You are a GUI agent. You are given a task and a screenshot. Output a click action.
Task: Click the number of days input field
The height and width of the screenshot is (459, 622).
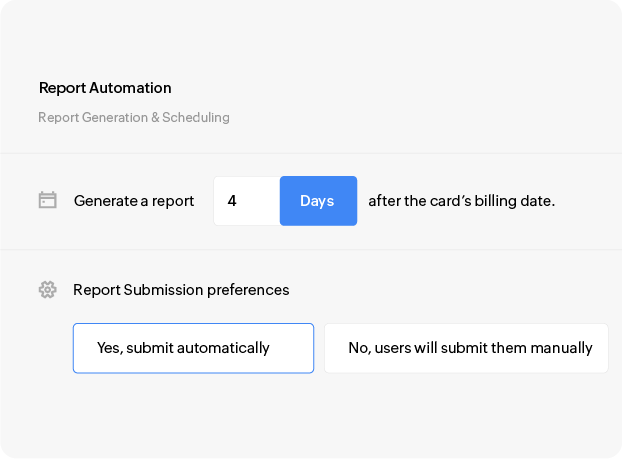coord(246,201)
